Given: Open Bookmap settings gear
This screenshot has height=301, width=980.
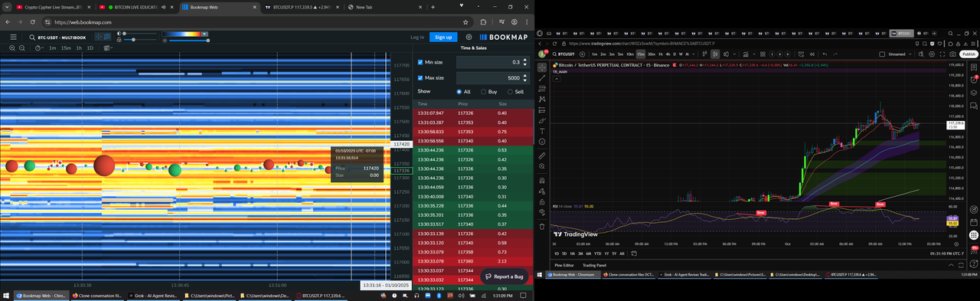Looking at the screenshot, I should 469,37.
